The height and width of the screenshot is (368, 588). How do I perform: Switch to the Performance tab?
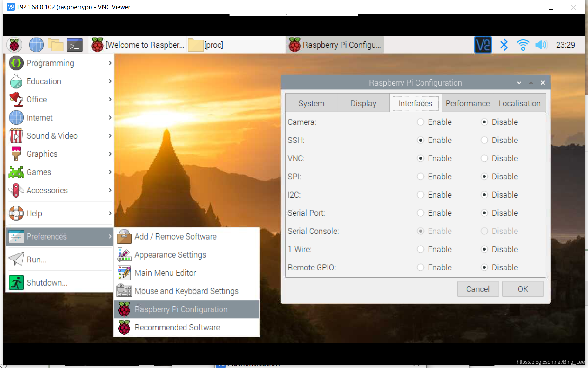pyautogui.click(x=468, y=103)
